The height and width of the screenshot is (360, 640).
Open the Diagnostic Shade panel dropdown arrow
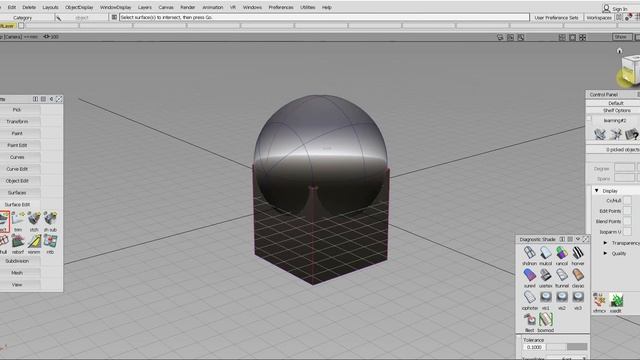(578, 239)
